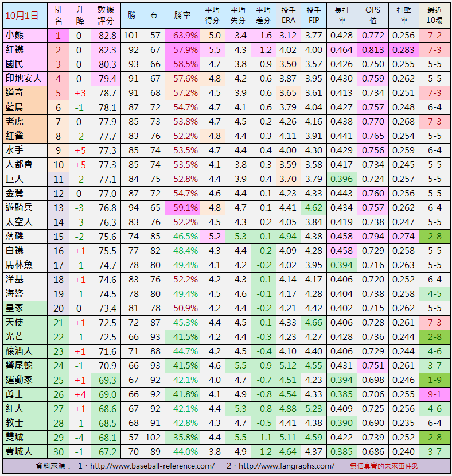Click the 水手 team name cell

[x=25, y=150]
